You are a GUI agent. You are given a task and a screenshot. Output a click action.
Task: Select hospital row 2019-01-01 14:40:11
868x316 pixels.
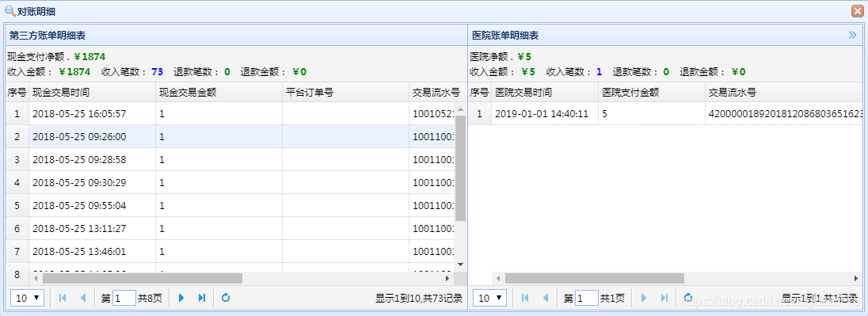[x=666, y=113]
